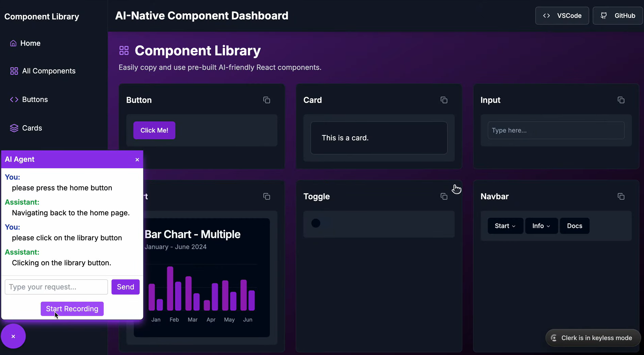Flip the Toggle component switch
This screenshot has width=644, height=355.
point(316,223)
